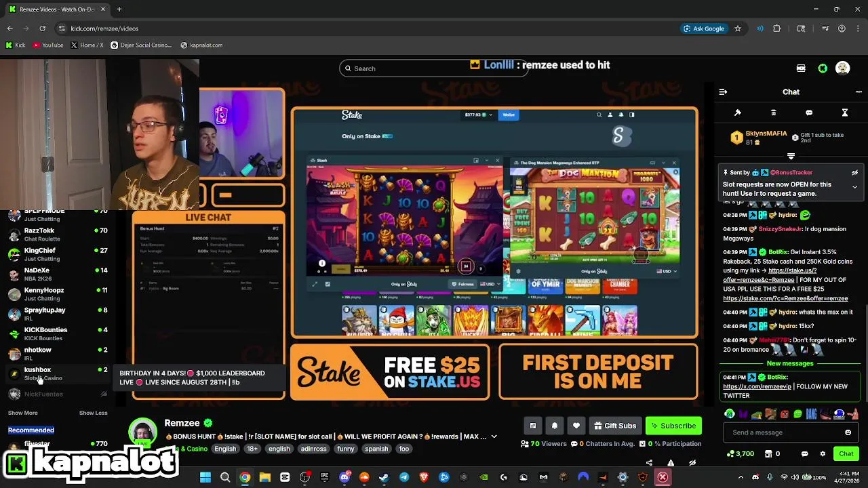The height and width of the screenshot is (488, 868).
Task: Click the green Subscribe button
Action: pos(673,426)
